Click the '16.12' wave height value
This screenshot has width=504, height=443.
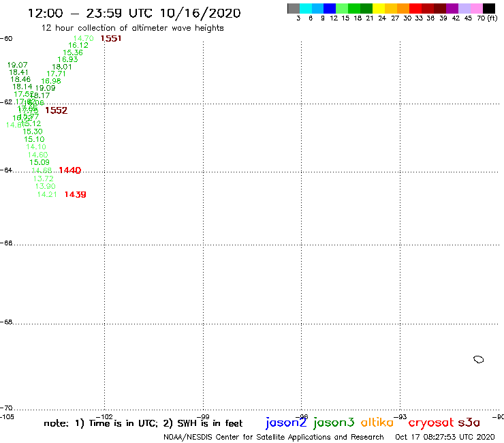click(x=78, y=46)
